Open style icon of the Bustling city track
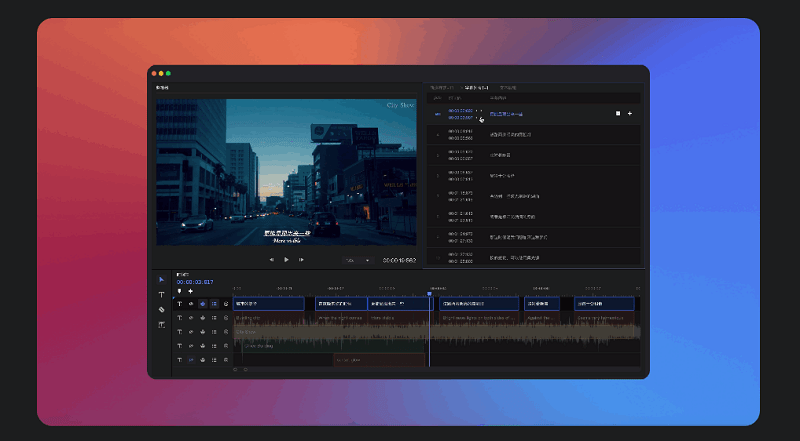The image size is (800, 441). pyautogui.click(x=203, y=318)
